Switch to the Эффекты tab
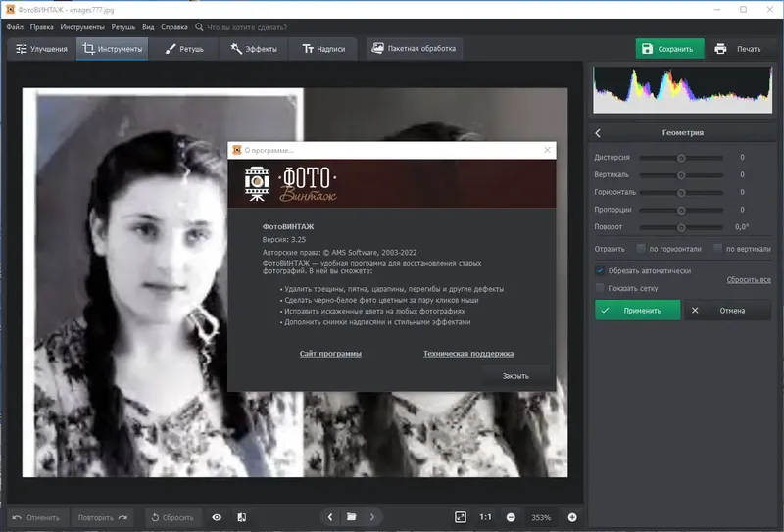784x532 pixels. (254, 49)
